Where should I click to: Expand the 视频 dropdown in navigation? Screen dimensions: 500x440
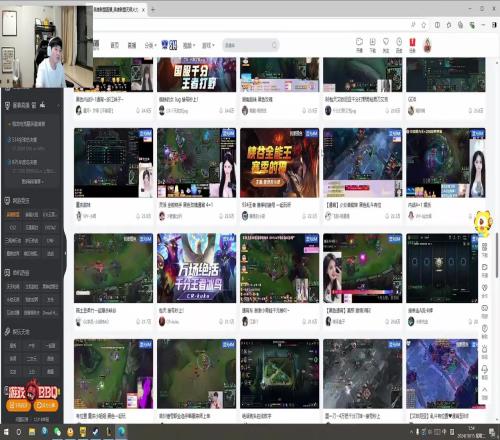(x=189, y=45)
